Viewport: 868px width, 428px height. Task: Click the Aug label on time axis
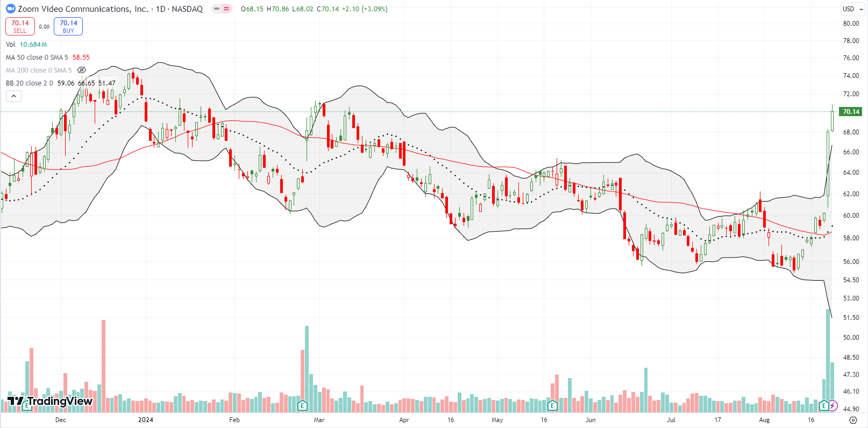(764, 420)
